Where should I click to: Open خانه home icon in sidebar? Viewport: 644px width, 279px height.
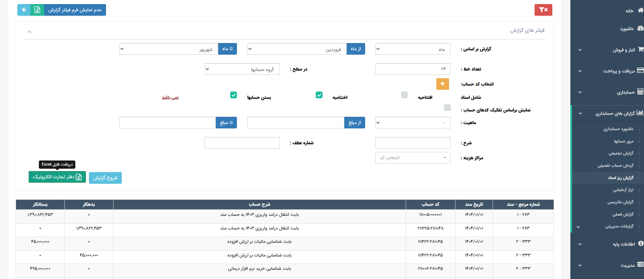pyautogui.click(x=640, y=11)
